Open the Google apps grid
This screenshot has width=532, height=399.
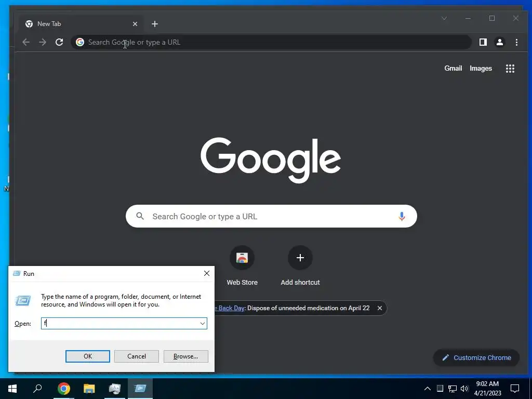coord(510,69)
